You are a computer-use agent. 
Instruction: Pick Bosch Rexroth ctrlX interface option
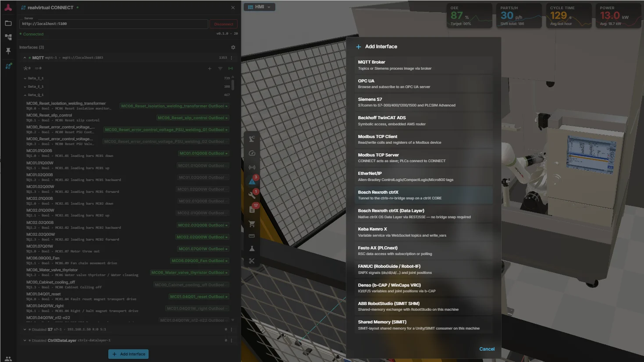click(423, 195)
